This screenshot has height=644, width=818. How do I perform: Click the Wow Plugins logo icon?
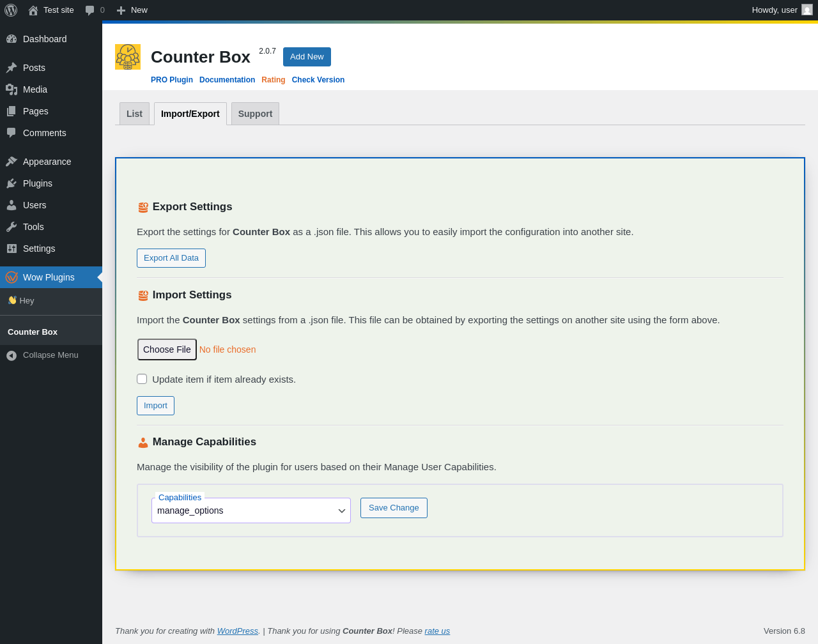(x=12, y=277)
